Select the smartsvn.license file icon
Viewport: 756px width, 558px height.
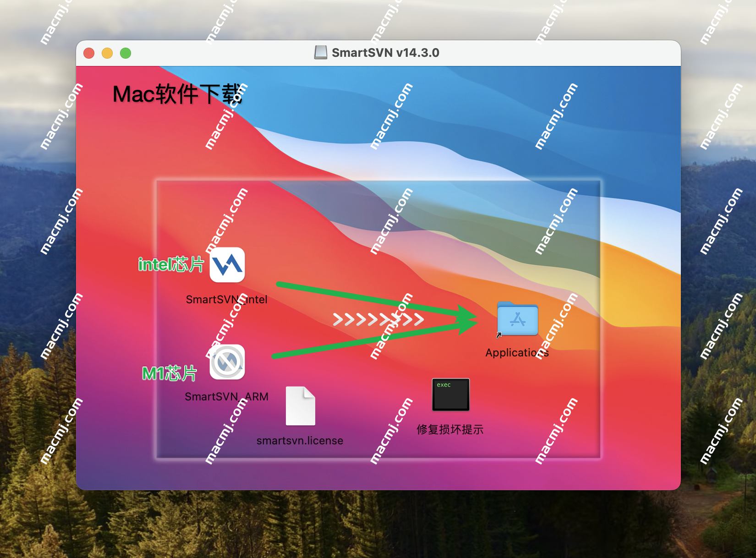point(301,406)
